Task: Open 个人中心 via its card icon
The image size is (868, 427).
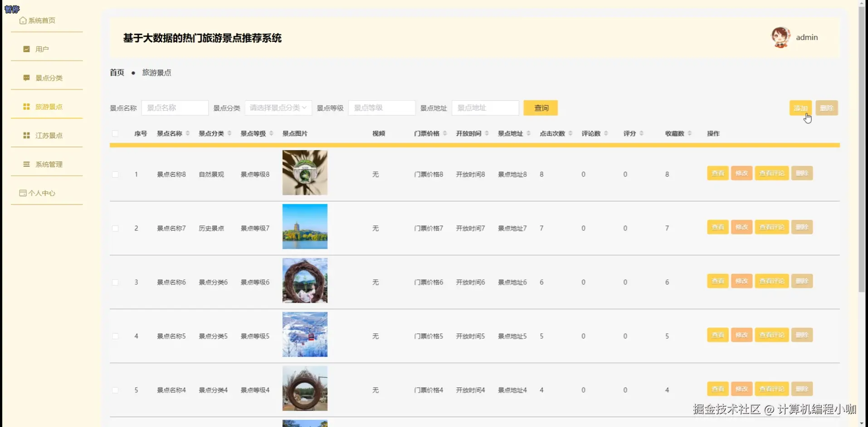Action: point(23,193)
